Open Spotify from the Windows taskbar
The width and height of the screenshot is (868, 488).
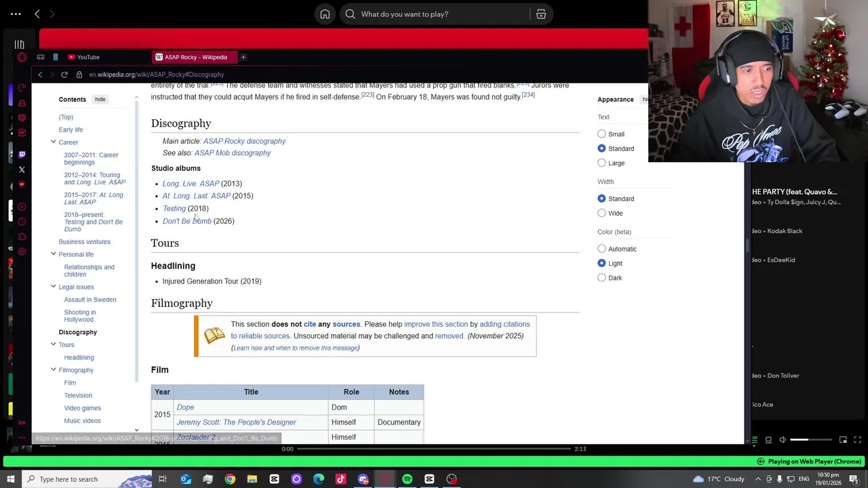click(407, 479)
